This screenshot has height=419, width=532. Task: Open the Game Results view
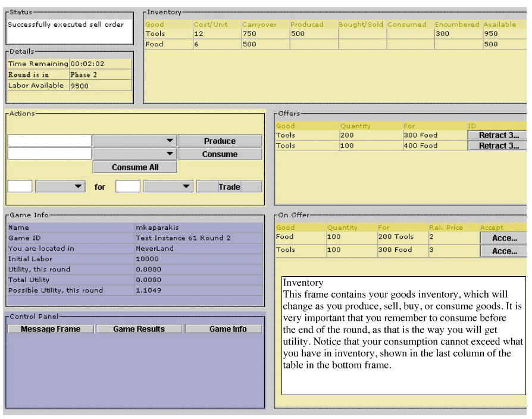click(x=139, y=329)
